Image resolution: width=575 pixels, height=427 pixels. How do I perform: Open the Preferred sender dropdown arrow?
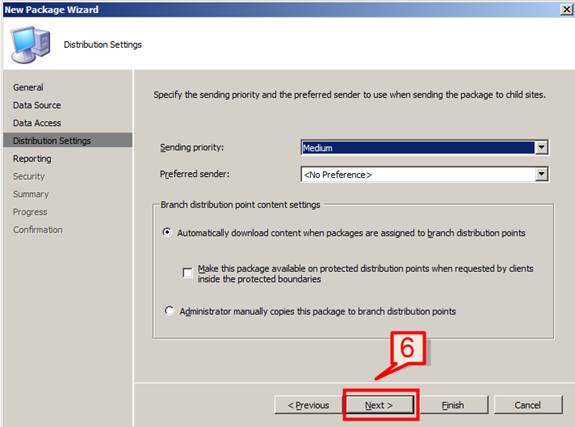[x=541, y=174]
